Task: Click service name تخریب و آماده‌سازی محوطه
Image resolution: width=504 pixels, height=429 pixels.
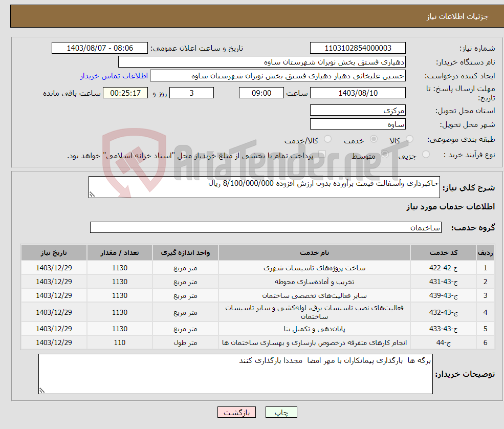Action: [x=314, y=282]
